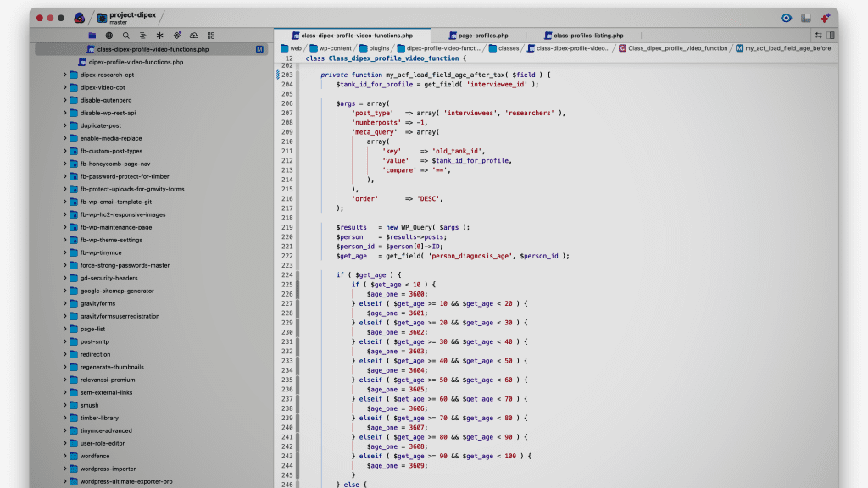Select the fb-honeycomb-page-nav folder row
This screenshot has height=488, width=868.
151,164
